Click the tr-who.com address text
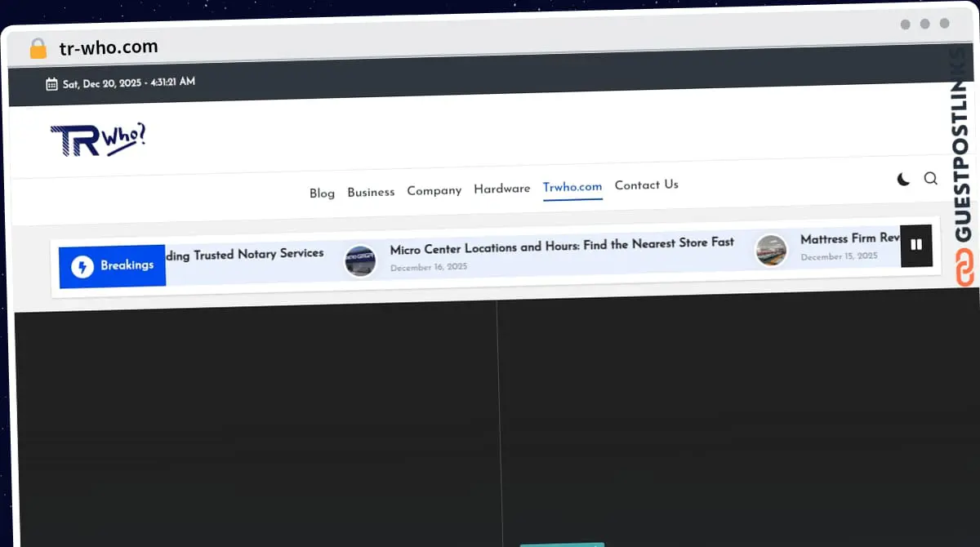980x547 pixels. point(109,47)
